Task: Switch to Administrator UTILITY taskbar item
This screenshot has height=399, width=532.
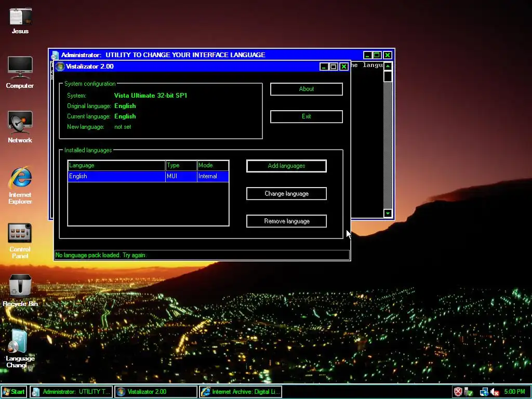Action: click(x=71, y=392)
